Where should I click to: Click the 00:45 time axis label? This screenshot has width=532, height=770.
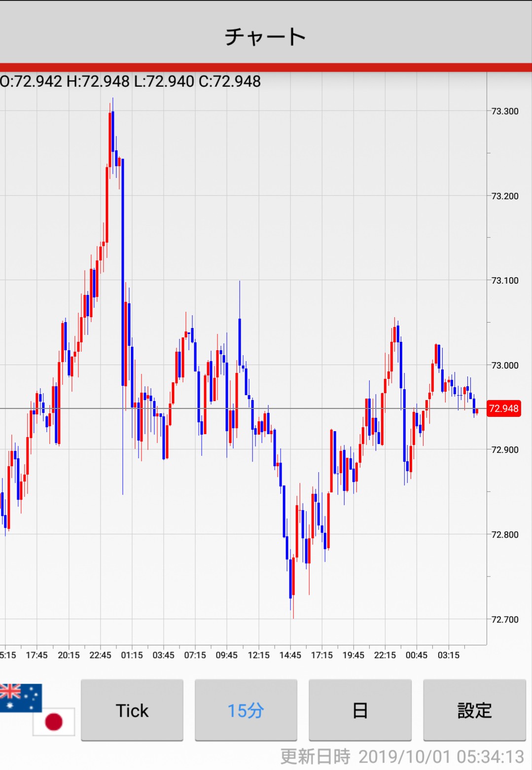(417, 655)
